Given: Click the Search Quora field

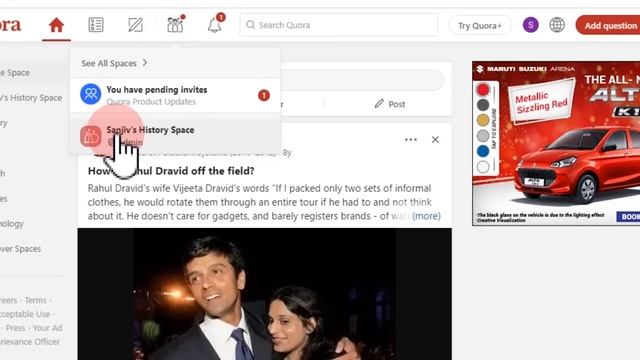Looking at the screenshot, I should pos(339,25).
